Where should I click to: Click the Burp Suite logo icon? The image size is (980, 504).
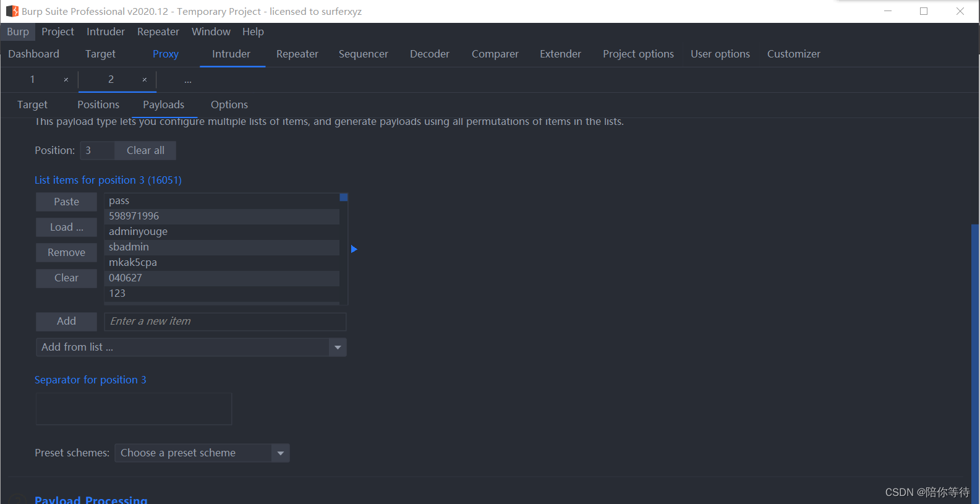pos(12,11)
